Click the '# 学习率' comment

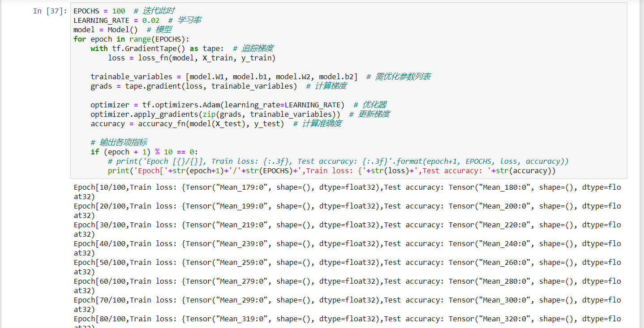(185, 20)
